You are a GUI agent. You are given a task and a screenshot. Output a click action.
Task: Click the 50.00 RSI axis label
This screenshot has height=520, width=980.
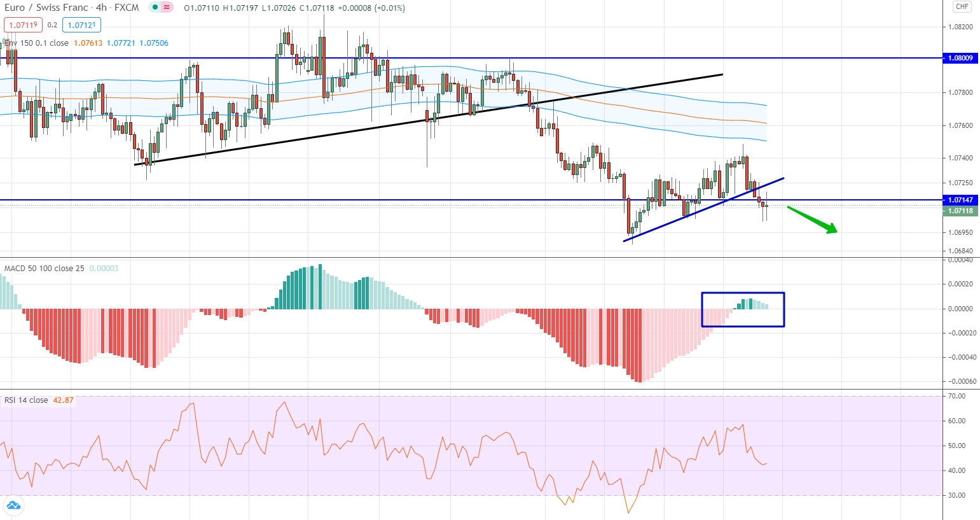[x=956, y=446]
